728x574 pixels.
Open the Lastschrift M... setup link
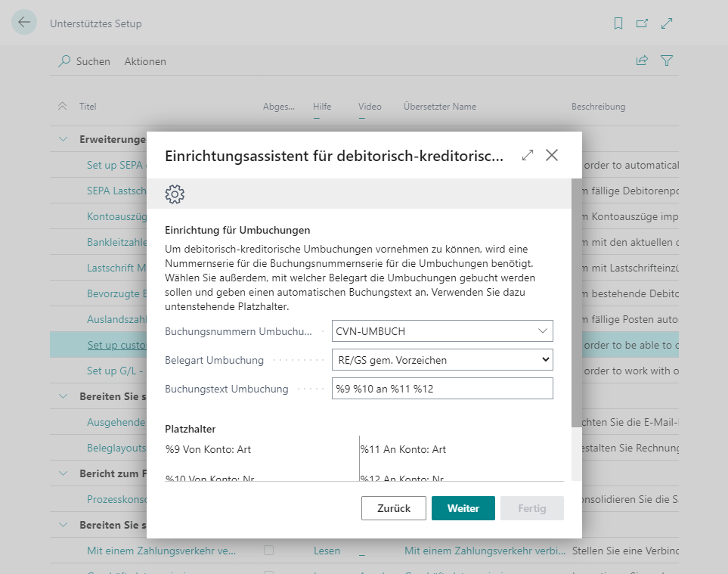pos(116,268)
